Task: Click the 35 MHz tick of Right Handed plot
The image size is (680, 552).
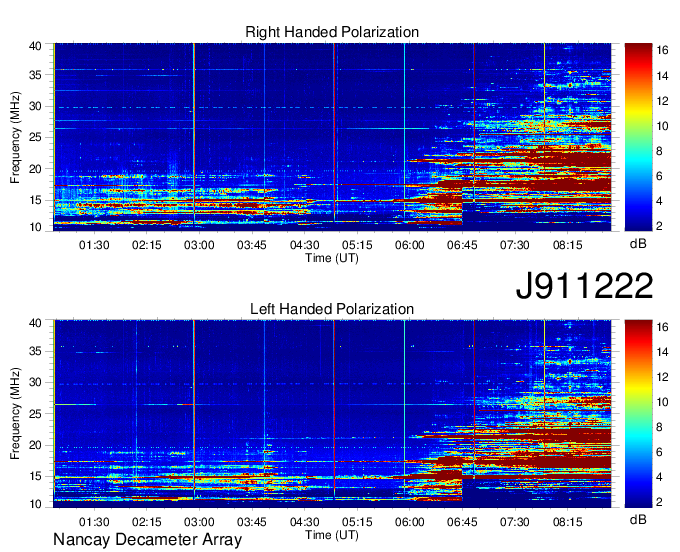Action: (36, 75)
